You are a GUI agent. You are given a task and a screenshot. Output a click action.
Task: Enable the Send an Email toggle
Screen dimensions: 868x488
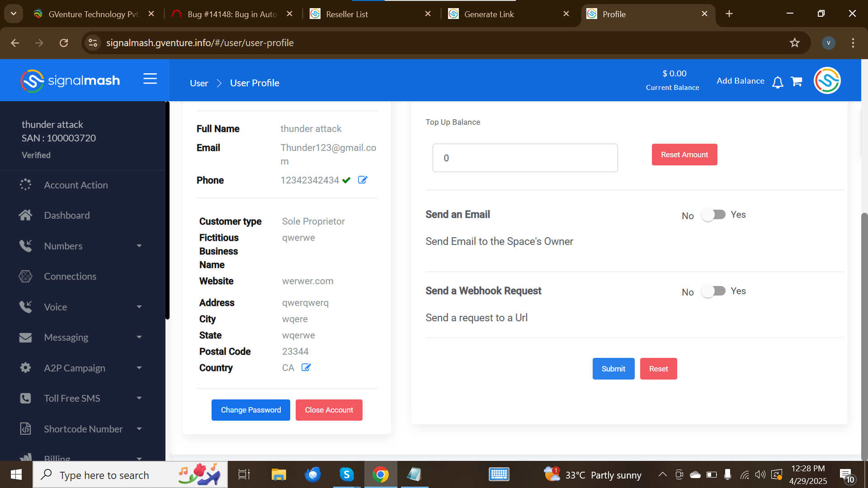(713, 215)
